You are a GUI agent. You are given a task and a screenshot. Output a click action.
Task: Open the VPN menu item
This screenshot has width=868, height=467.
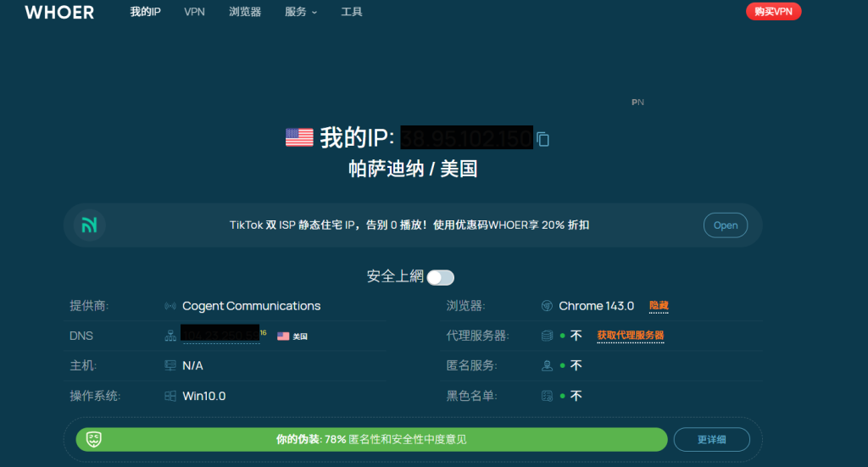(194, 12)
